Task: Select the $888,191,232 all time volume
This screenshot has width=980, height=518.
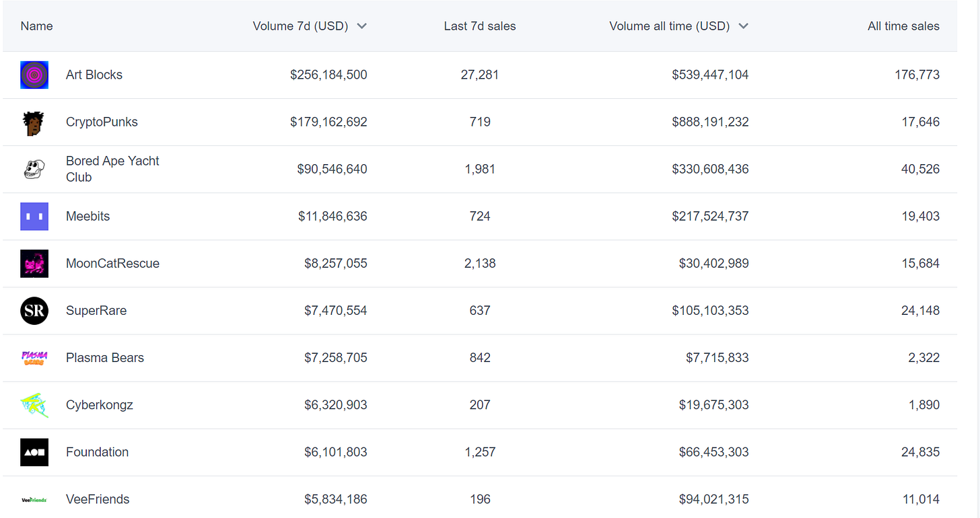Action: (710, 122)
